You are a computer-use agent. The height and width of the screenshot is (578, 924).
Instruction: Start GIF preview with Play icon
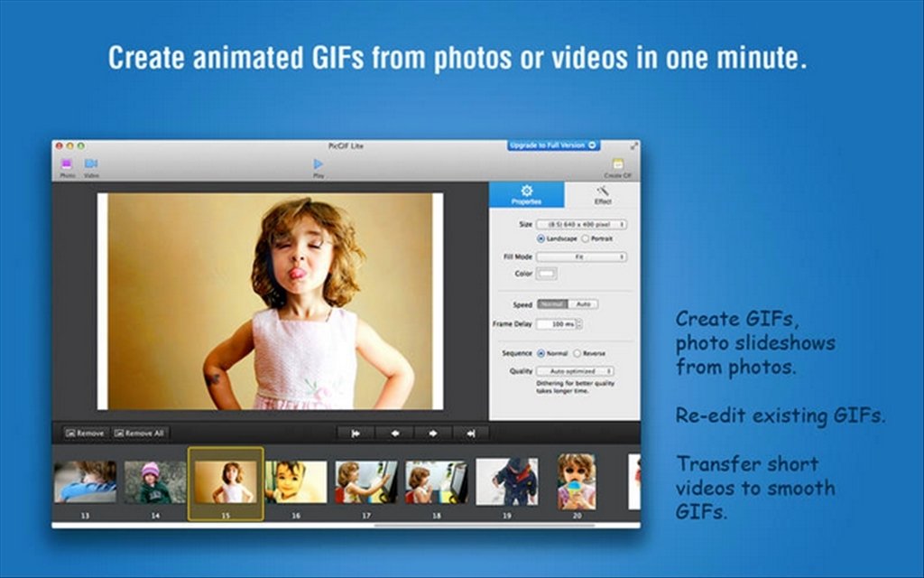(319, 164)
